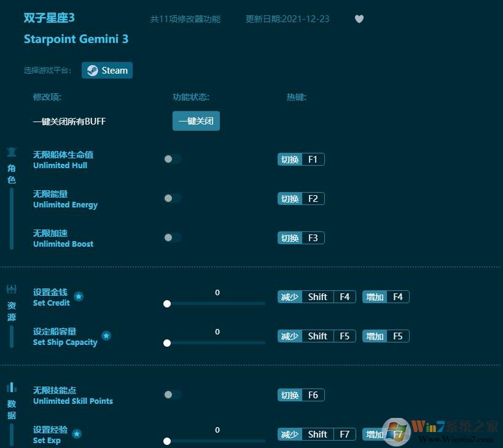This screenshot has width=503, height=448.
Task: Click the heart favorite icon at top
Action: (359, 19)
